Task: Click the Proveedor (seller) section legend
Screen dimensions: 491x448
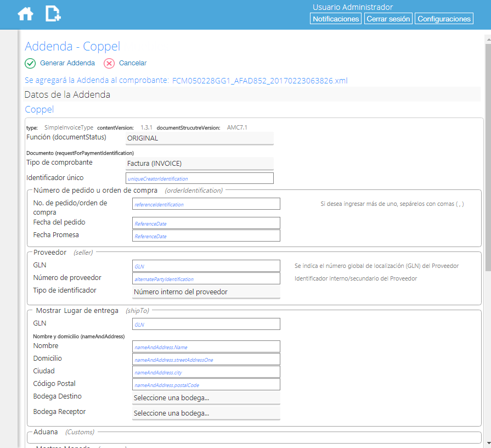Action: pos(63,253)
